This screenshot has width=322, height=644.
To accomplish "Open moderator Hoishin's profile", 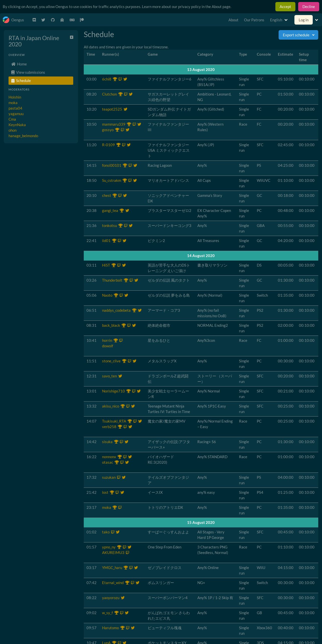I will (15, 97).
